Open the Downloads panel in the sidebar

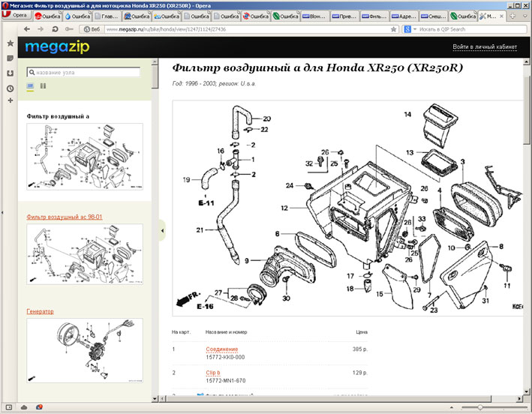coord(10,73)
